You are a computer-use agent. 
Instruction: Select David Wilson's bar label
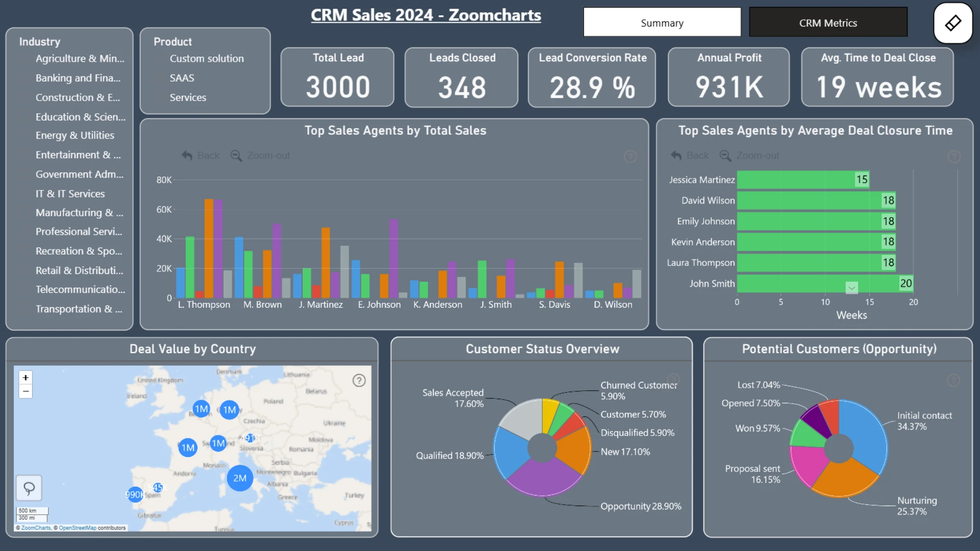(x=708, y=201)
